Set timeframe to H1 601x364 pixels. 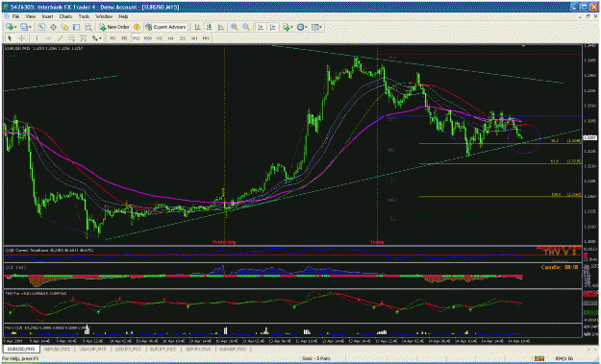pos(159,38)
